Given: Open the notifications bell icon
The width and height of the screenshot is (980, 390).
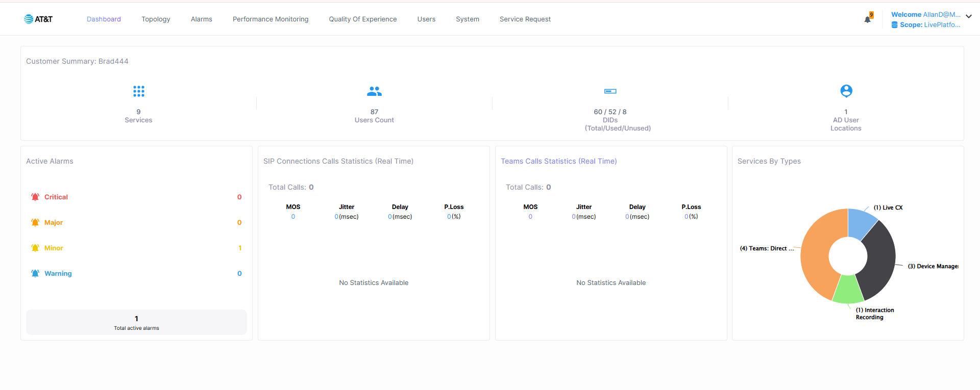Looking at the screenshot, I should point(867,19).
